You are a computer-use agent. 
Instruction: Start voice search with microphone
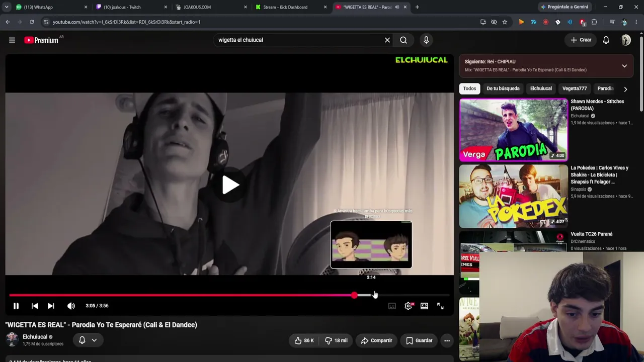426,40
